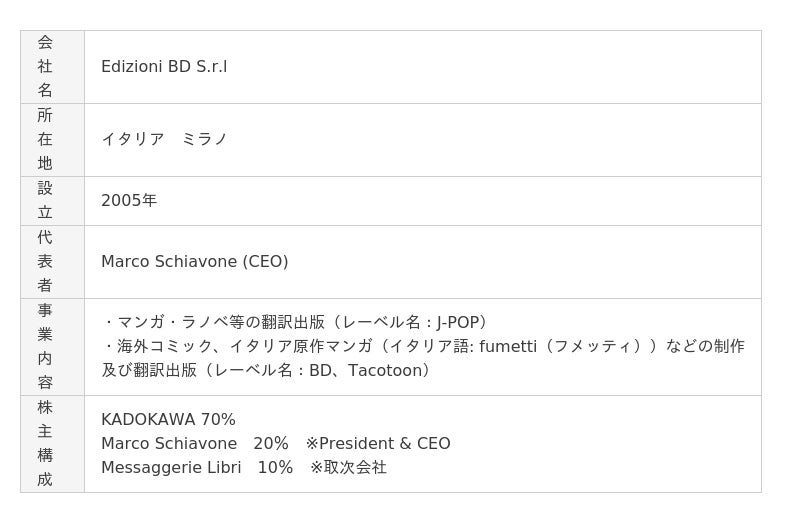Click Marco Schiavone (CEO) in 代表者 row
The height and width of the screenshot is (523, 800).
click(194, 261)
